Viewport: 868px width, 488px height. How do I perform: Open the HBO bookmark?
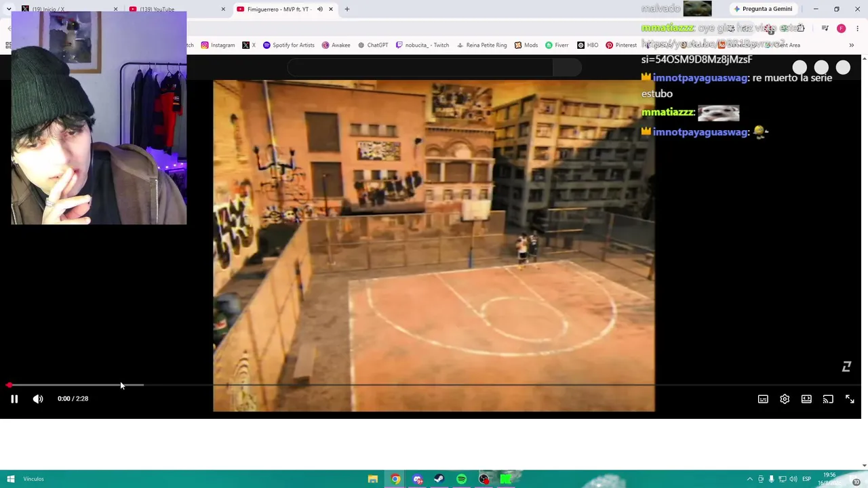[x=587, y=45]
